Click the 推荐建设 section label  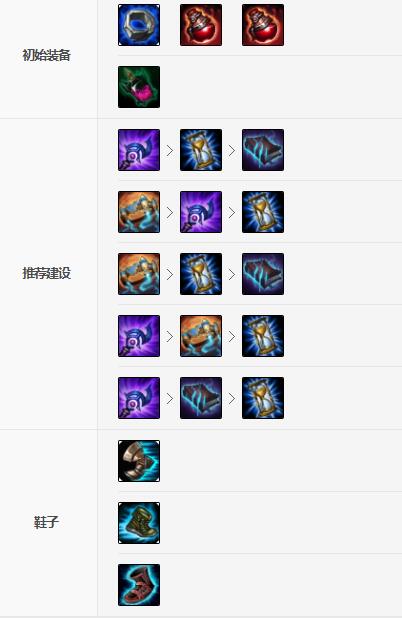click(x=47, y=273)
